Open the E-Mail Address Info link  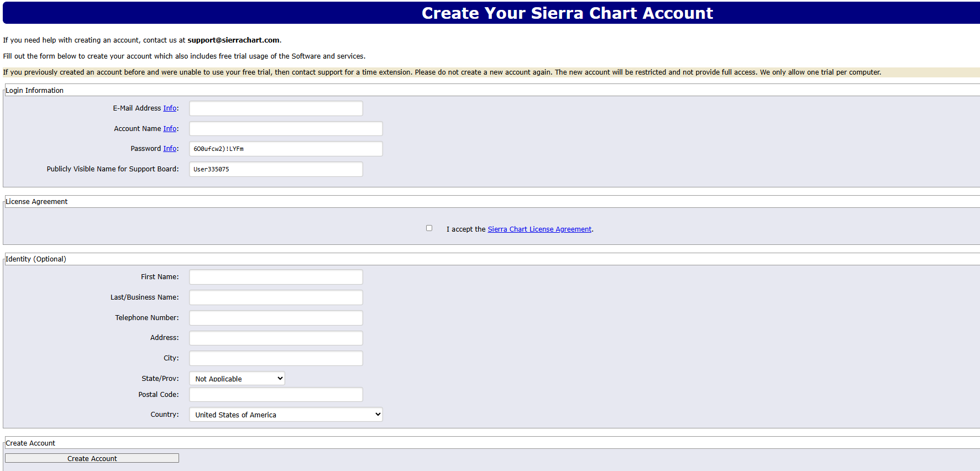pos(170,108)
